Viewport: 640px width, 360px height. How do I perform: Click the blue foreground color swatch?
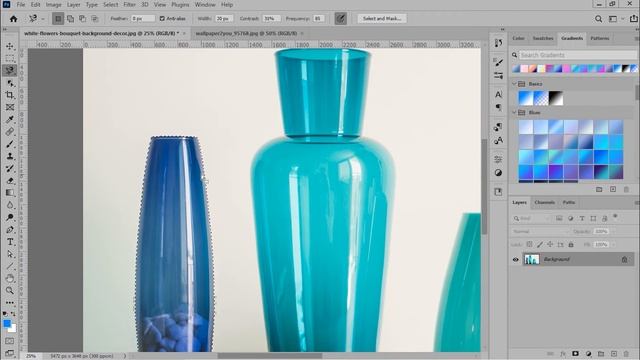click(7, 324)
